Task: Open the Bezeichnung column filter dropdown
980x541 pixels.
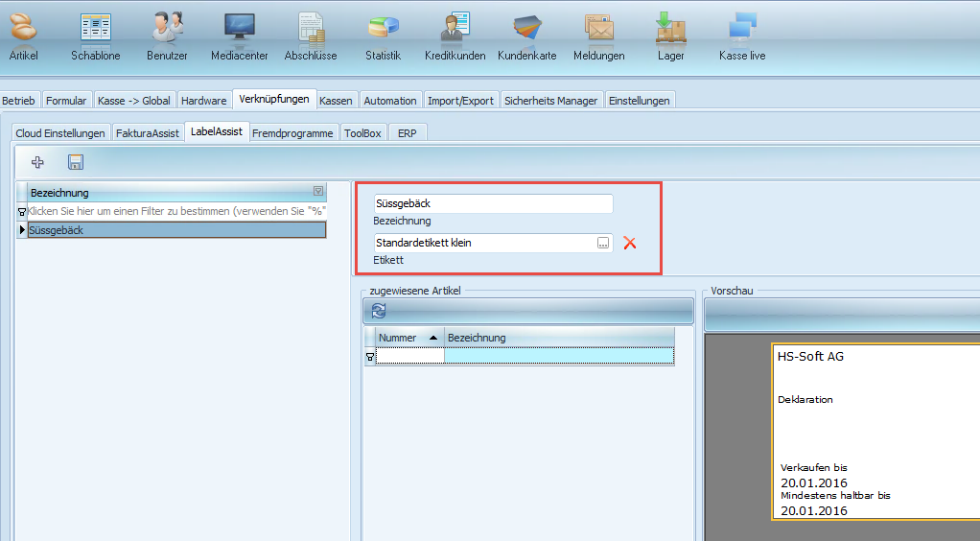Action: click(x=318, y=192)
